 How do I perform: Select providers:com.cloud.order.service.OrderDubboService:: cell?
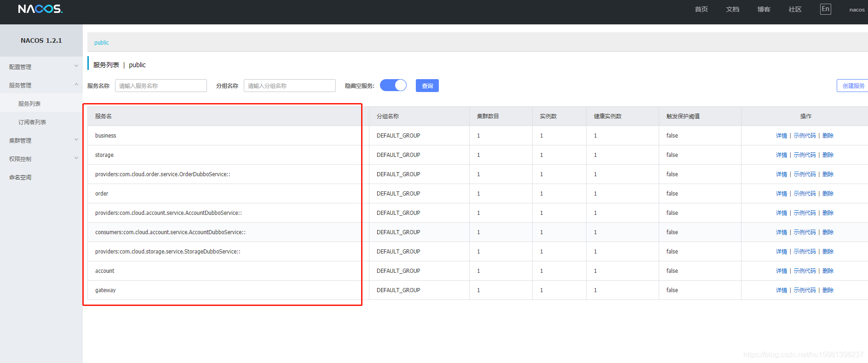point(228,174)
